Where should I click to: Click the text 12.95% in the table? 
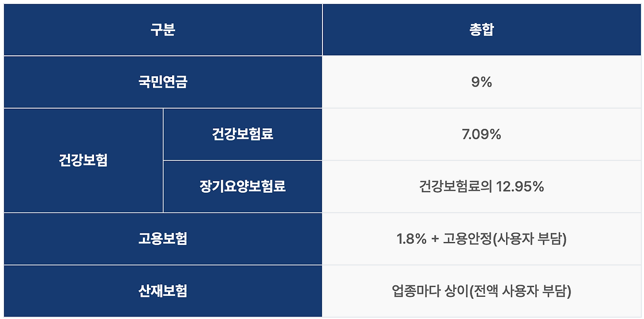point(520,187)
